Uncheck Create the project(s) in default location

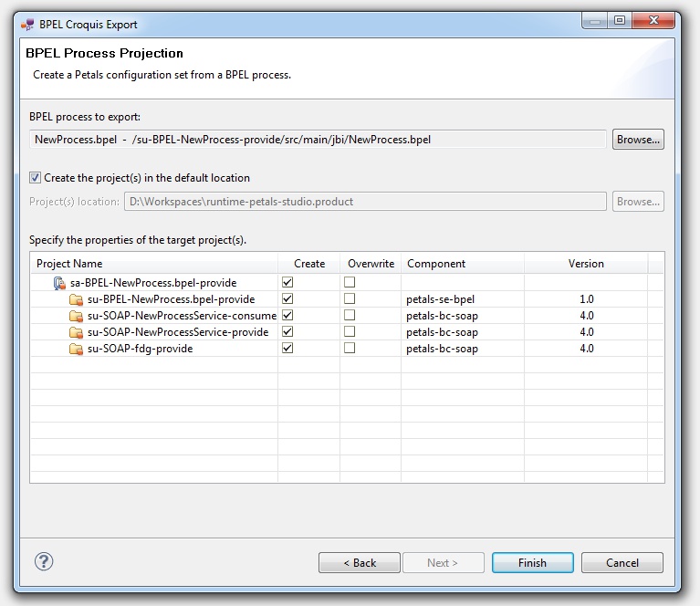(x=36, y=178)
